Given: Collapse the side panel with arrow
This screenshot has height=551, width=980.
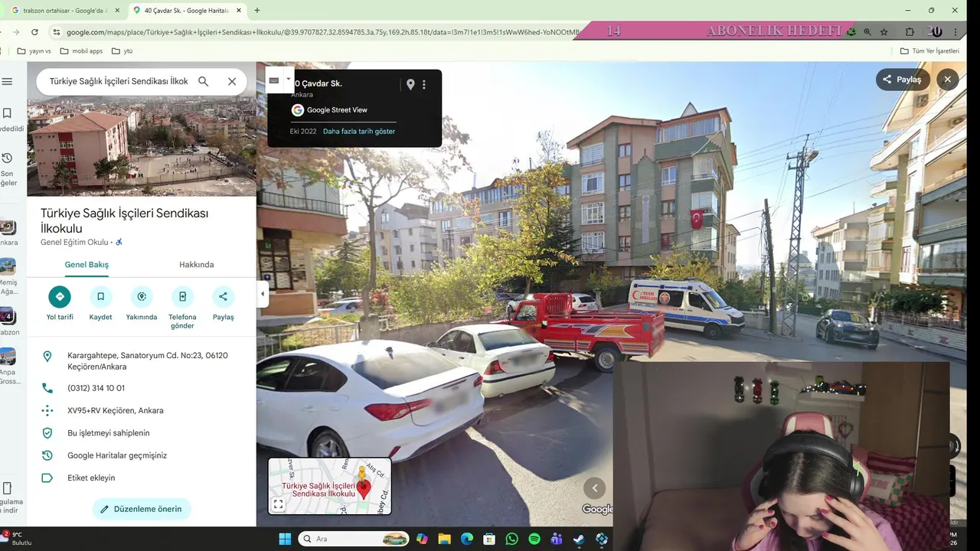Looking at the screenshot, I should (x=263, y=294).
